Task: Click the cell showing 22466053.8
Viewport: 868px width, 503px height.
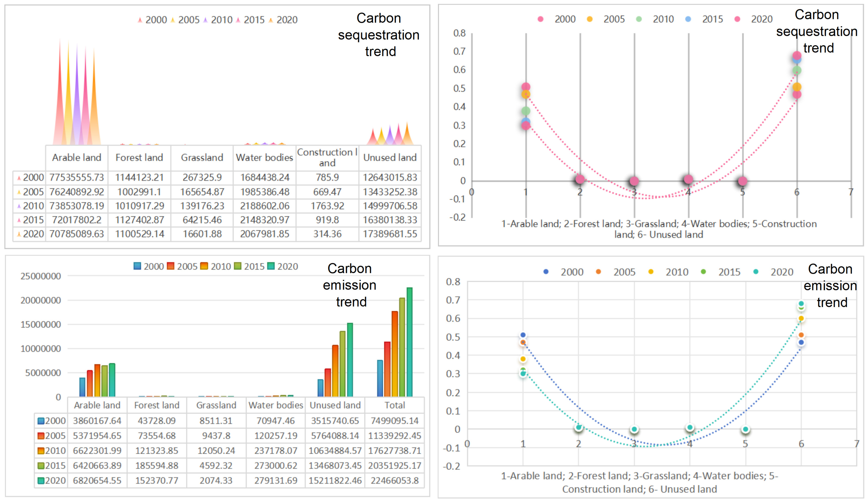Action: (394, 480)
